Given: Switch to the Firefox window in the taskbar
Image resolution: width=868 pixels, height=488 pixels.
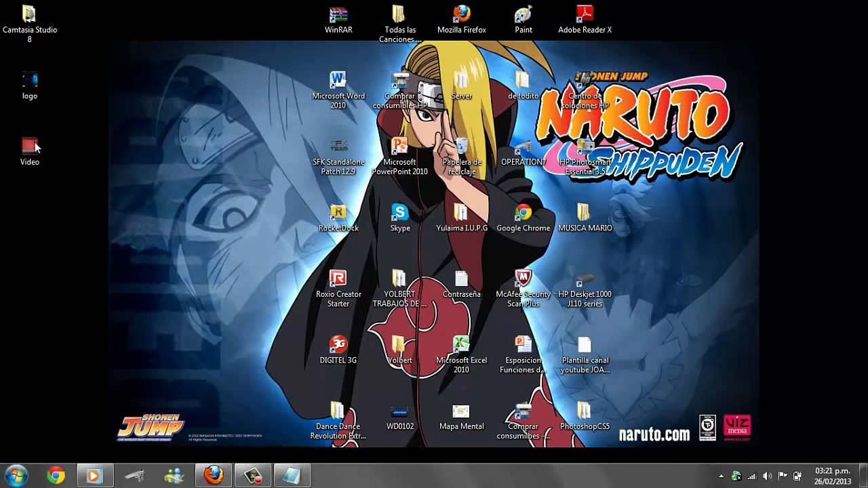Looking at the screenshot, I should pyautogui.click(x=214, y=475).
